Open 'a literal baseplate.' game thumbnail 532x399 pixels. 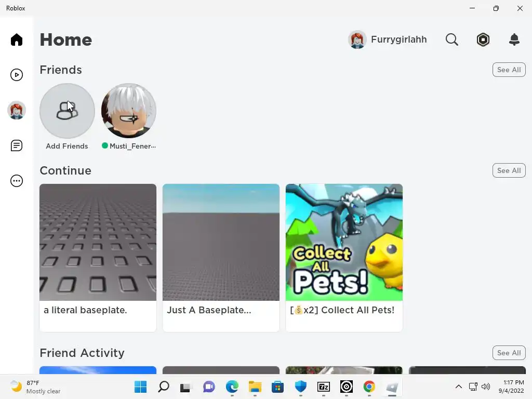[x=98, y=242]
